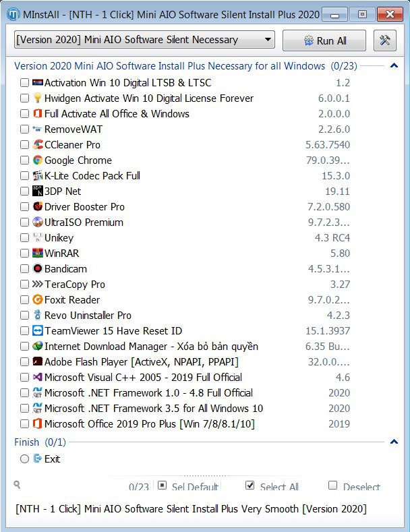
Task: Click the TeamViewer 15 icon
Action: coord(37,330)
